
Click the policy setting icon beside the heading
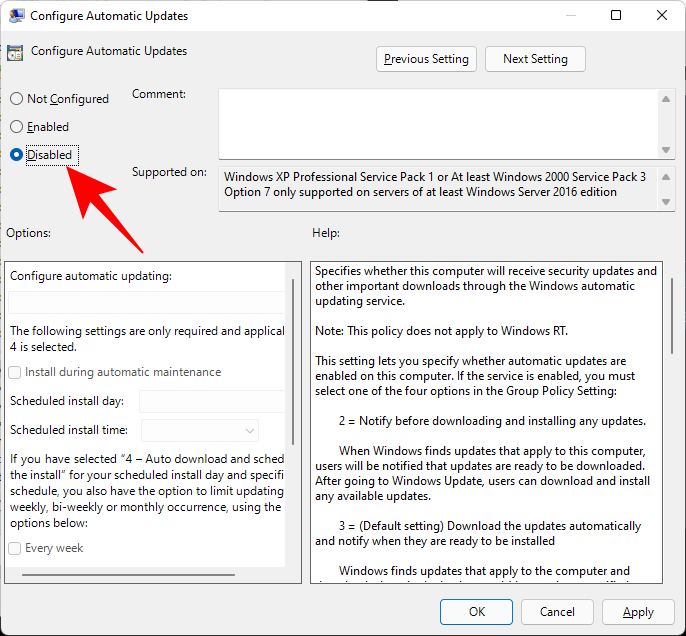click(x=15, y=52)
